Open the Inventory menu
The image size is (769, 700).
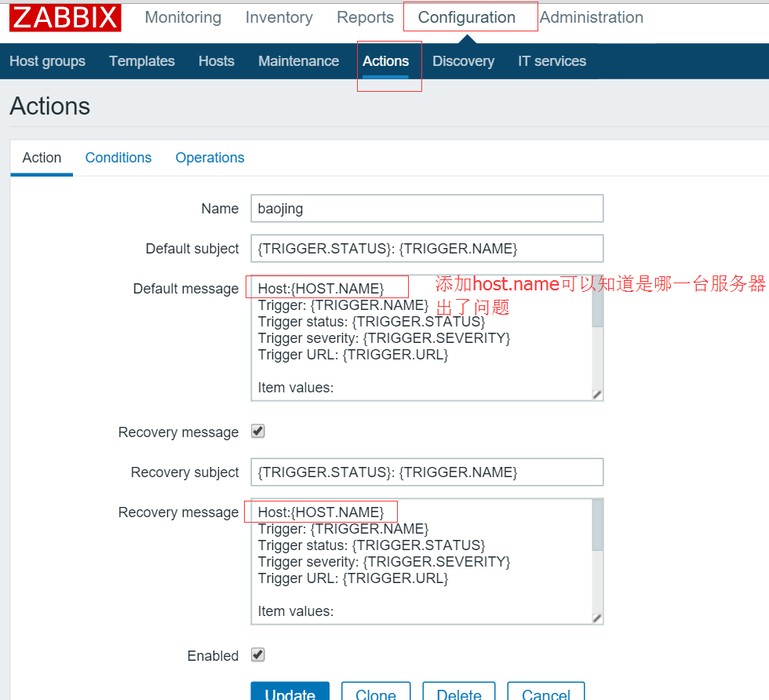click(x=279, y=17)
